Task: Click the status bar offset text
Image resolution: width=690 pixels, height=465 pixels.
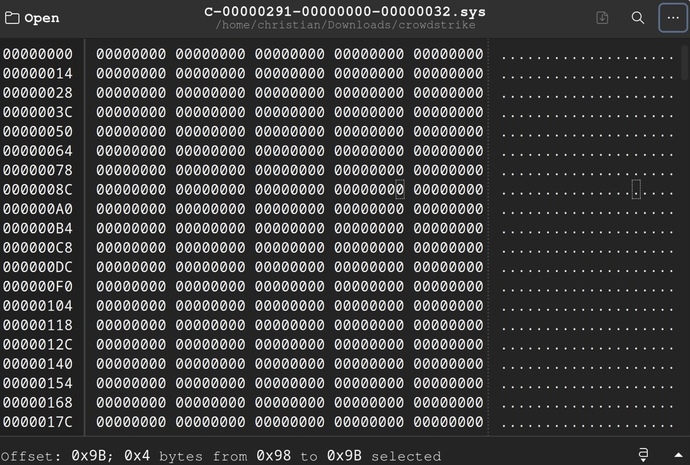Action: (221, 456)
